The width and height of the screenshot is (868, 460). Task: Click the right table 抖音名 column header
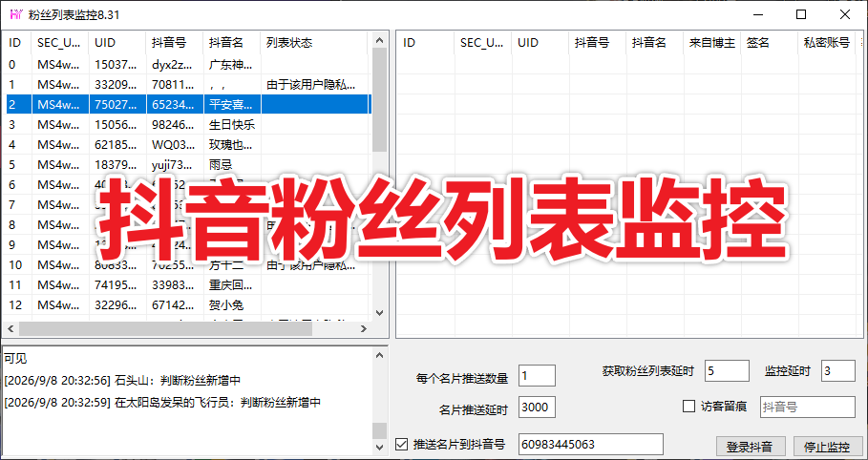[x=655, y=43]
